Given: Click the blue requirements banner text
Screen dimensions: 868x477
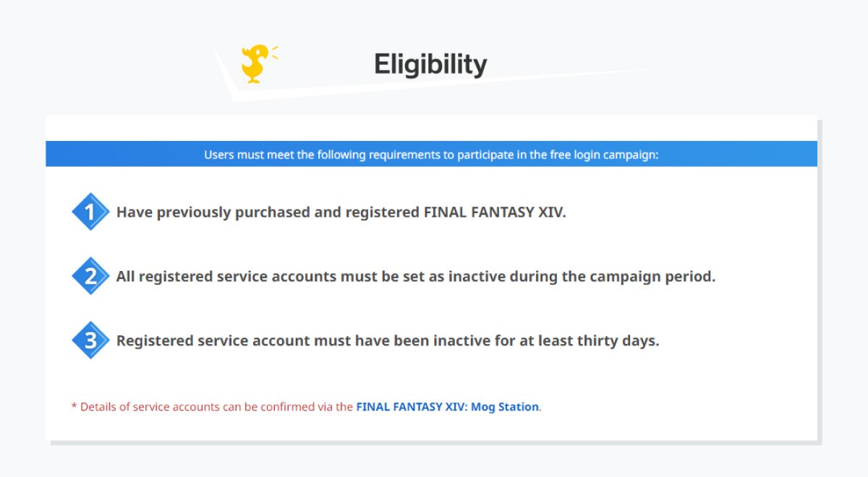Looking at the screenshot, I should (x=431, y=154).
